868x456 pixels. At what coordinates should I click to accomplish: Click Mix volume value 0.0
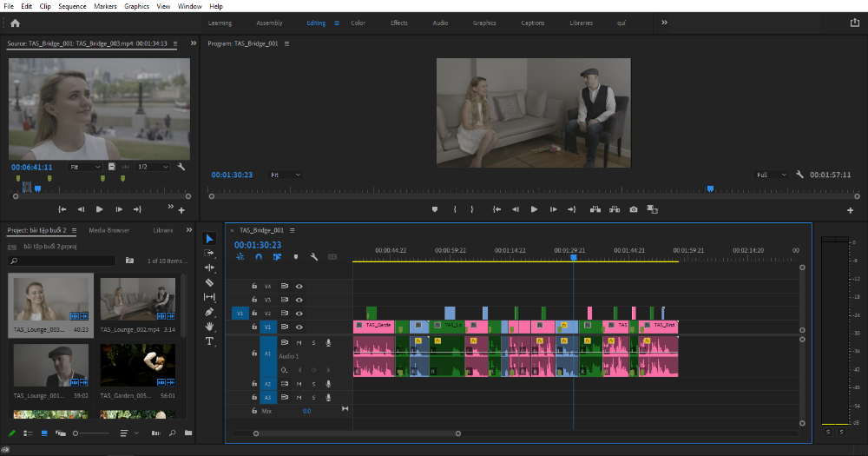click(306, 411)
